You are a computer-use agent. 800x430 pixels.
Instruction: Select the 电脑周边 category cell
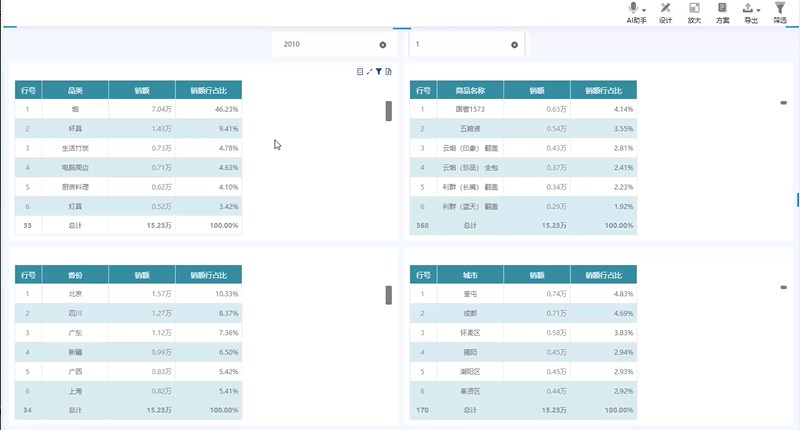[75, 167]
